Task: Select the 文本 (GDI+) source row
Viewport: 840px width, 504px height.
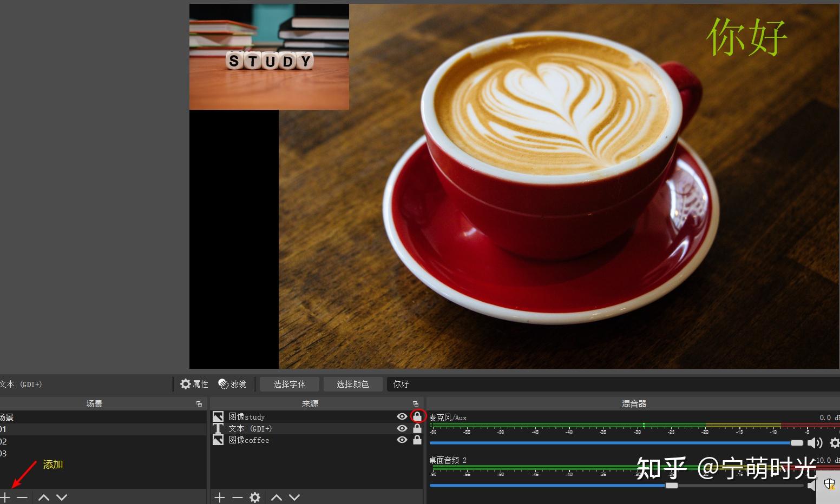Action: click(316, 428)
